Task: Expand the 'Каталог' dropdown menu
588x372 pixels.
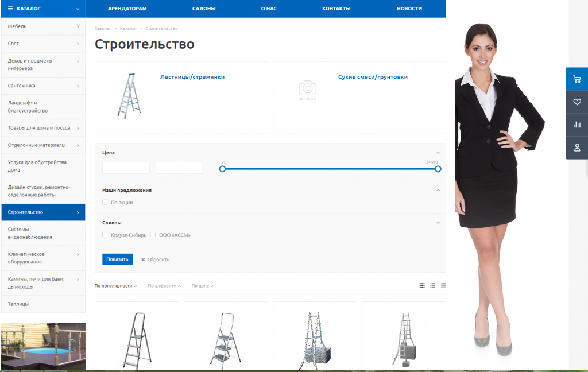Action: coord(78,9)
